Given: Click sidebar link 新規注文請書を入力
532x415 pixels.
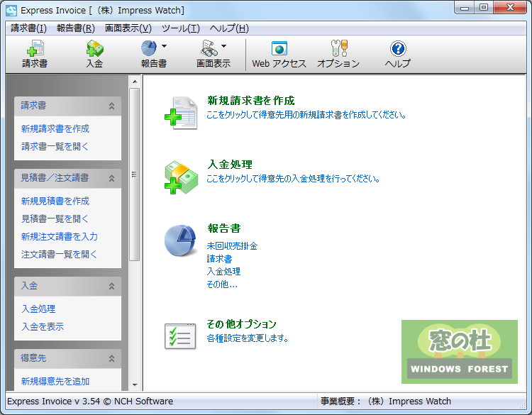Looking at the screenshot, I should 60,236.
